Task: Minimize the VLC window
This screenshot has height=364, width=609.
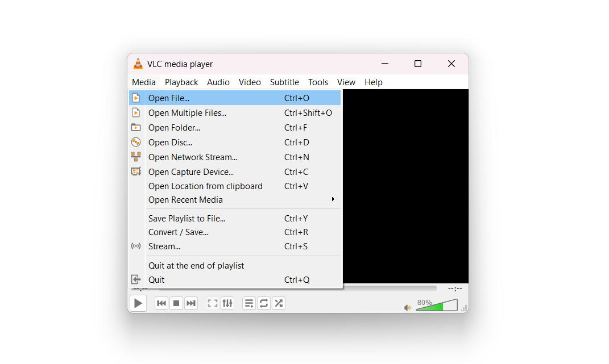Action: 385,63
